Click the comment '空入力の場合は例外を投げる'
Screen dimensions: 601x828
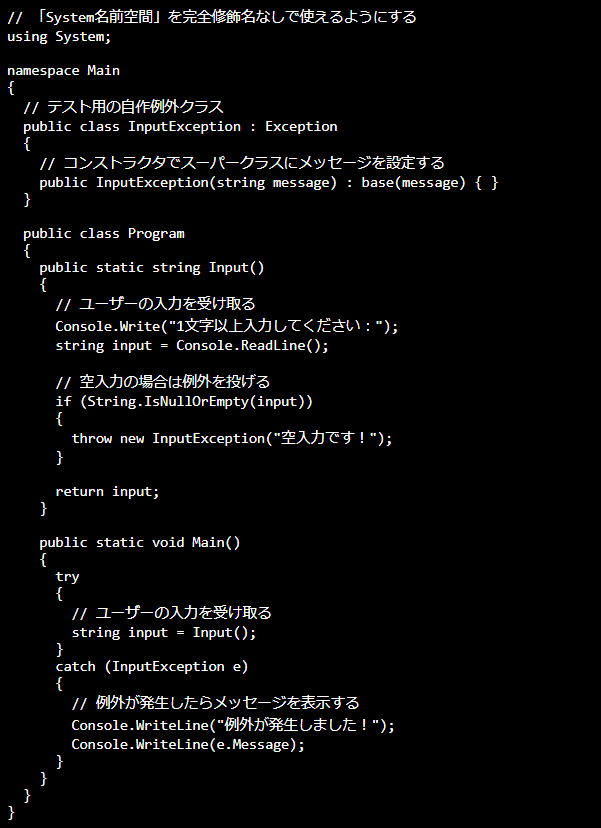click(x=163, y=382)
